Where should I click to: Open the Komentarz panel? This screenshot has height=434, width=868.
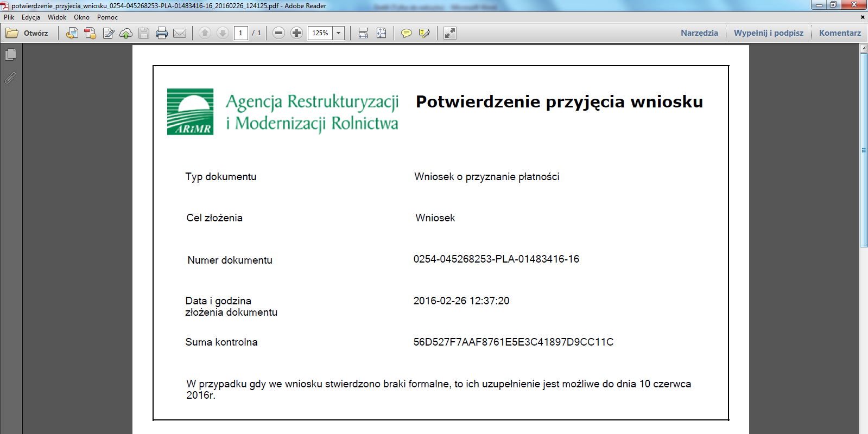(x=840, y=33)
